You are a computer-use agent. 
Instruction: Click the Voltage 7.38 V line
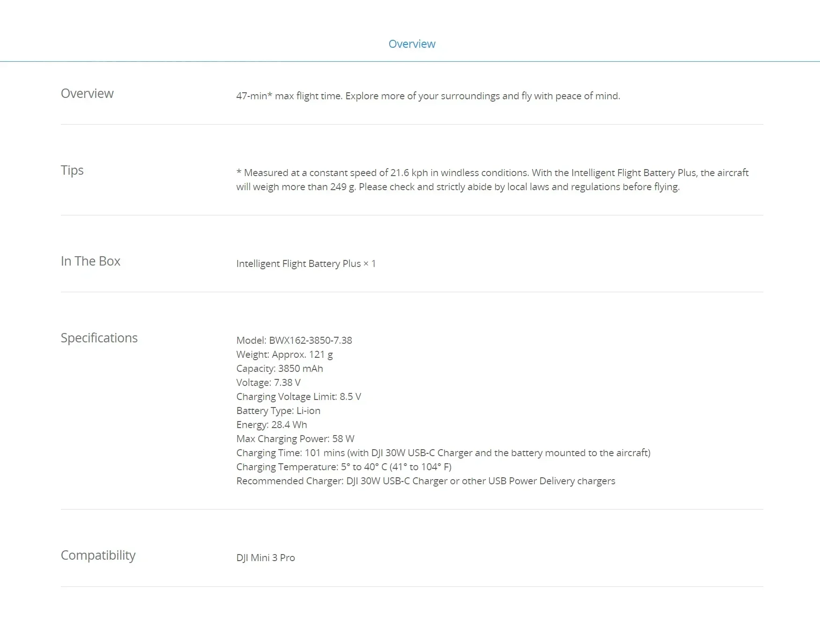pyautogui.click(x=268, y=383)
